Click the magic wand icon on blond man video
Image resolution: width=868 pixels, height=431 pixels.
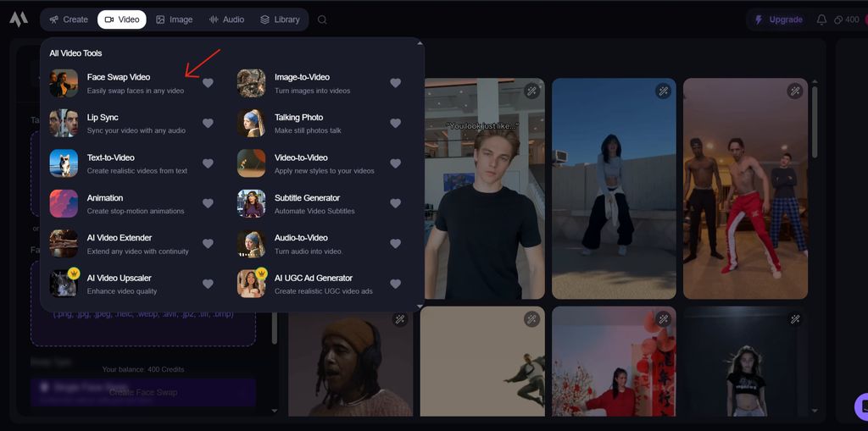[x=531, y=91]
